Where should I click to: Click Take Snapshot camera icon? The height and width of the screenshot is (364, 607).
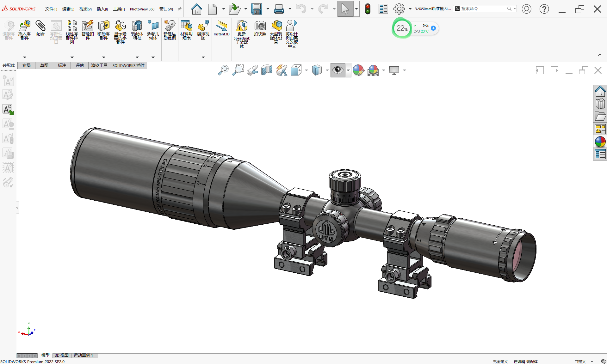[260, 28]
